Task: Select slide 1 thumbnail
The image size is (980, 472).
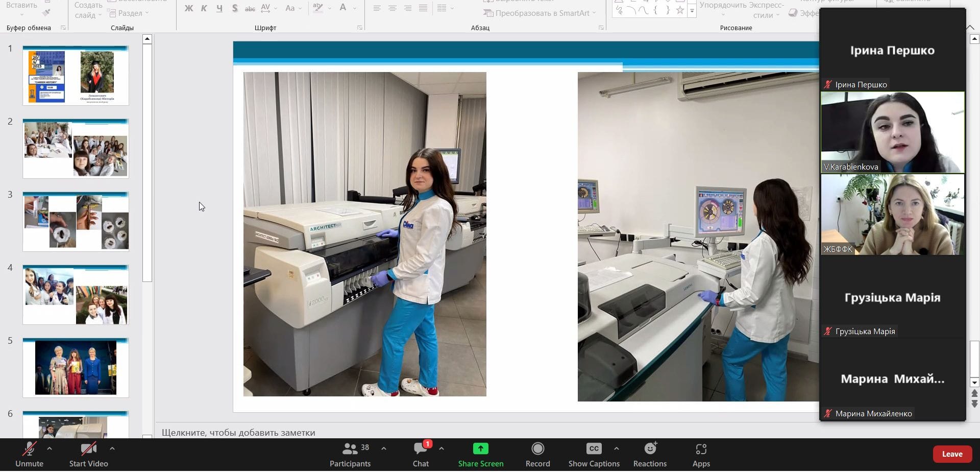Action: 76,76
